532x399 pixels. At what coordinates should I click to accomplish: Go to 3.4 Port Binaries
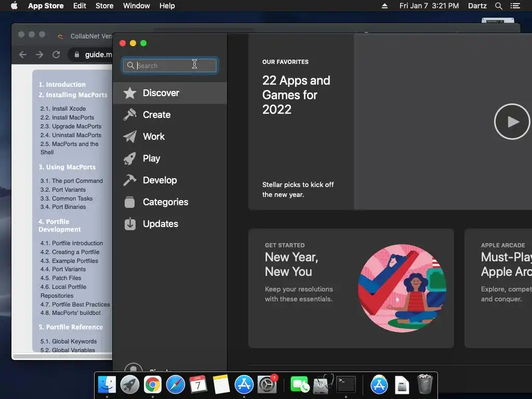click(x=63, y=207)
